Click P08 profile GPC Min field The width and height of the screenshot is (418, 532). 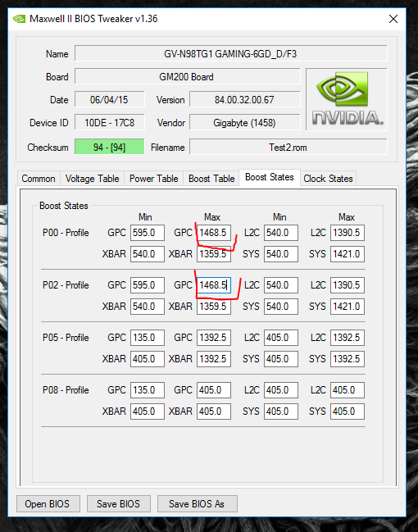click(x=148, y=390)
